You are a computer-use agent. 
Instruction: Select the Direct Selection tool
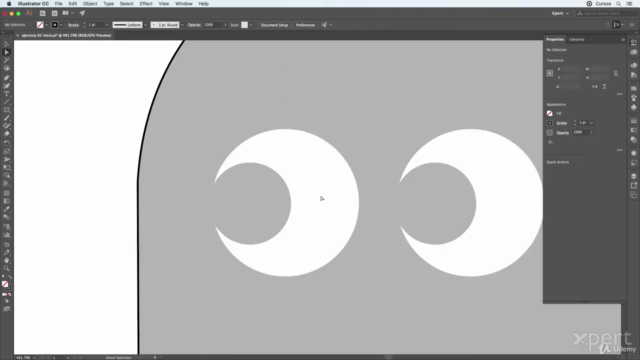tap(7, 52)
